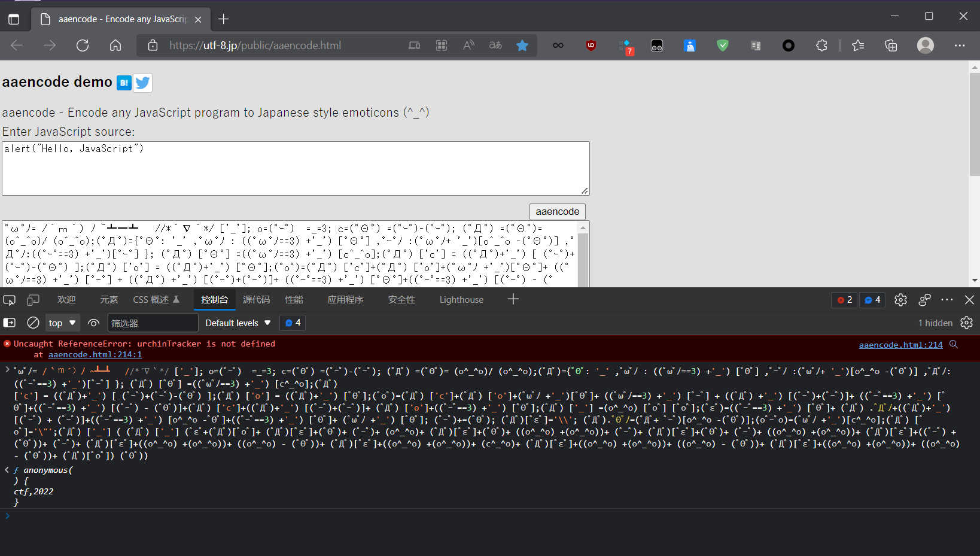Close the aaencode browser tab
The height and width of the screenshot is (556, 980).
(x=198, y=19)
